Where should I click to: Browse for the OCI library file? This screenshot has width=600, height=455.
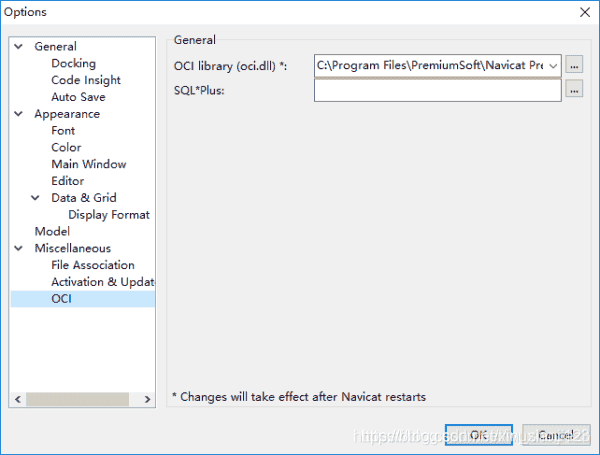pos(574,64)
